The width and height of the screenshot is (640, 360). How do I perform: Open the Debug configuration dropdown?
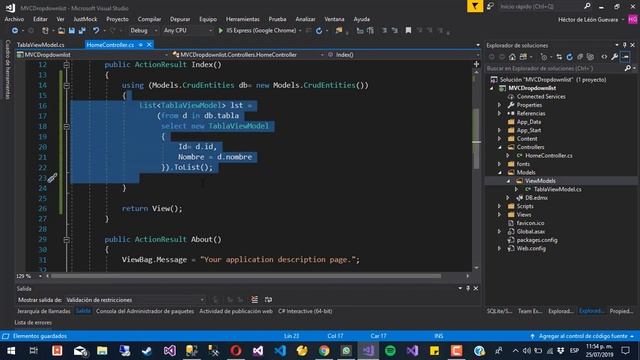[143, 31]
